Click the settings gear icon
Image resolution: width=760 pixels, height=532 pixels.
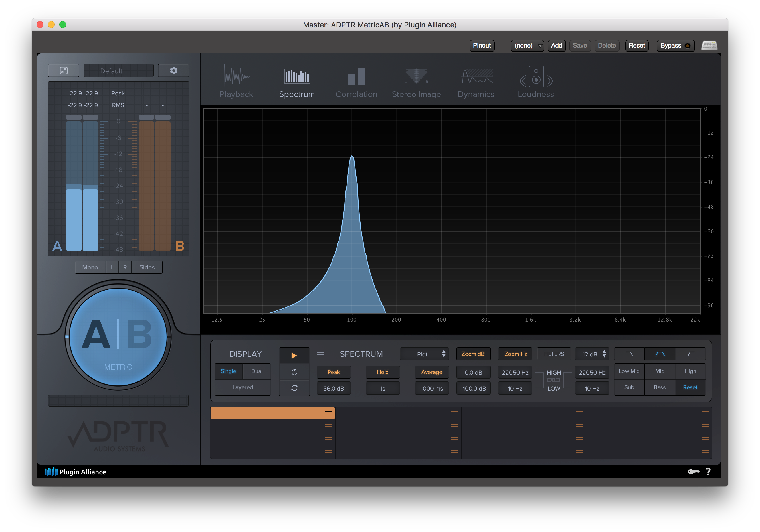(x=173, y=70)
